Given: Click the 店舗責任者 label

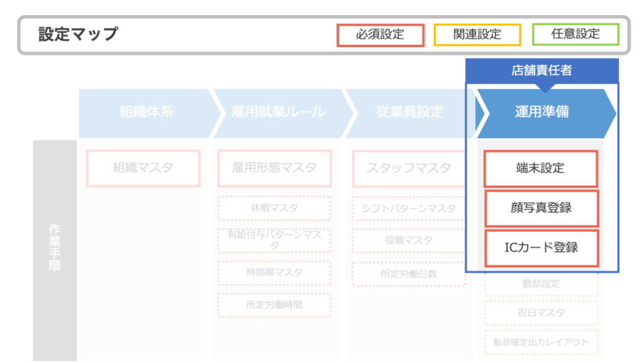Looking at the screenshot, I should click(x=541, y=70).
